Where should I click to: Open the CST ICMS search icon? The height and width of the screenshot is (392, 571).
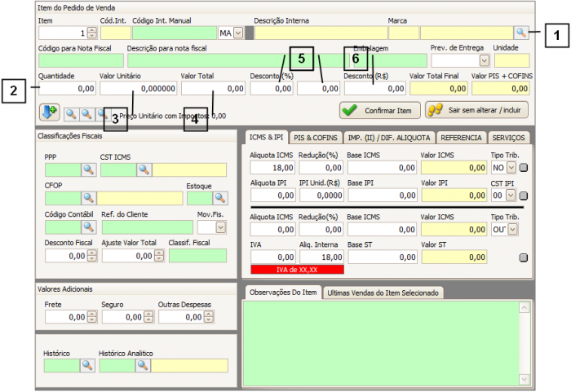point(144,170)
